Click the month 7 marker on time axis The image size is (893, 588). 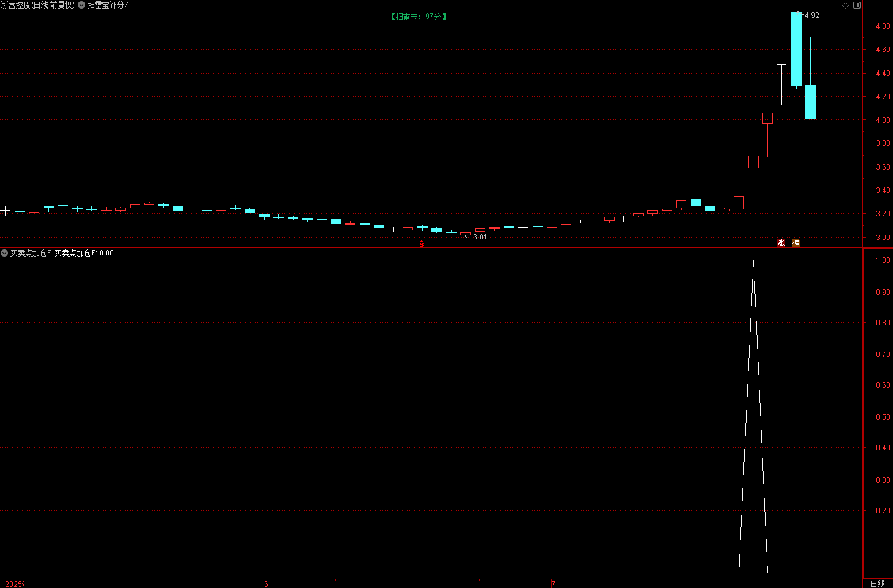tap(553, 584)
